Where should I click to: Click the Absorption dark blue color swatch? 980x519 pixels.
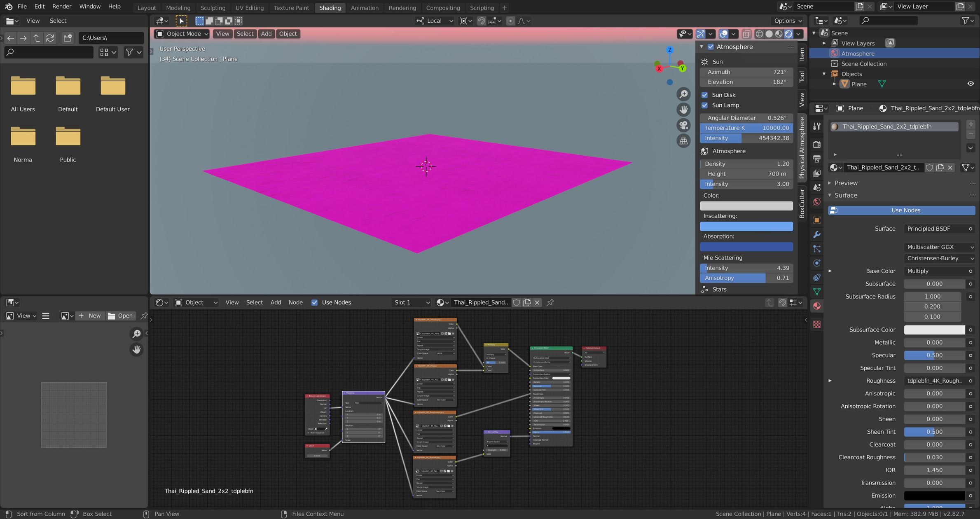(746, 247)
